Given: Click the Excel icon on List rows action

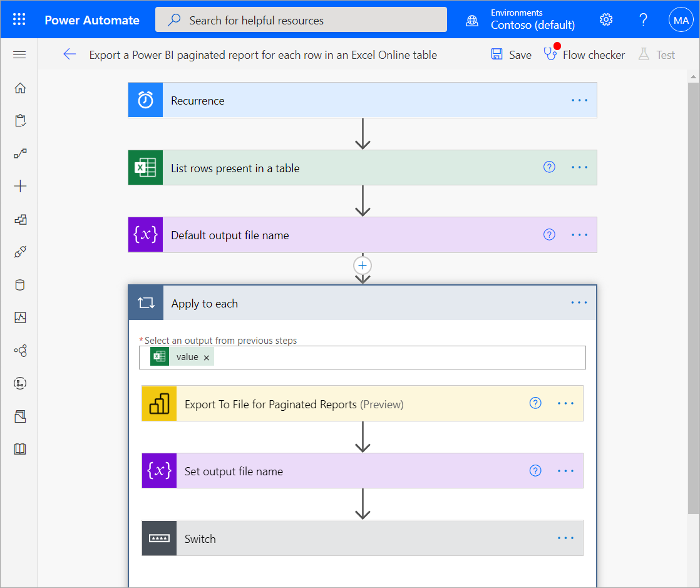Looking at the screenshot, I should click(145, 167).
